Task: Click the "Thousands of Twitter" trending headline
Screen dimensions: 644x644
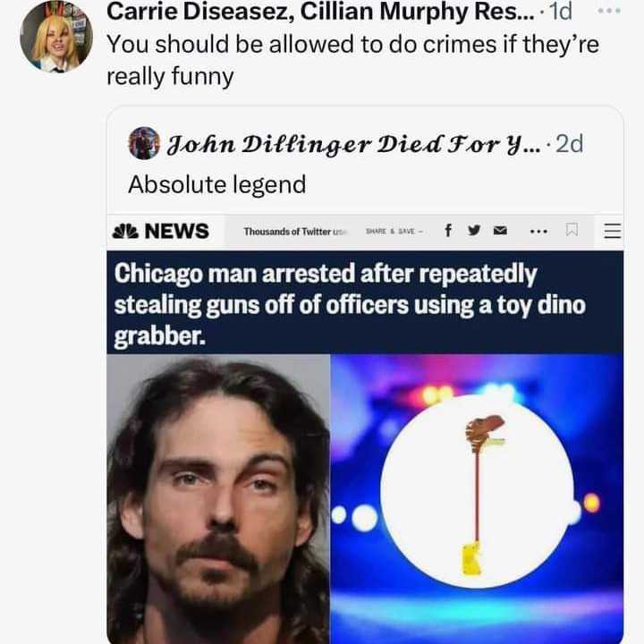Action: point(295,231)
